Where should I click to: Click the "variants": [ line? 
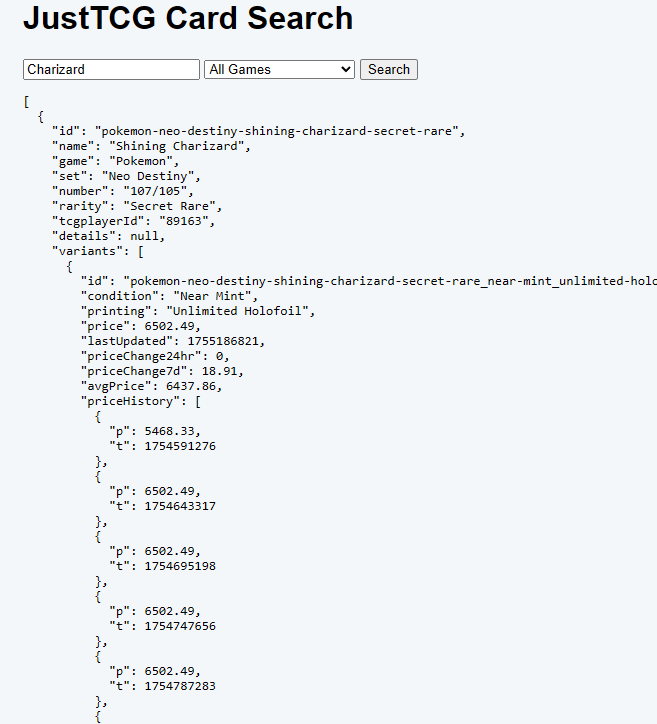pyautogui.click(x=98, y=251)
